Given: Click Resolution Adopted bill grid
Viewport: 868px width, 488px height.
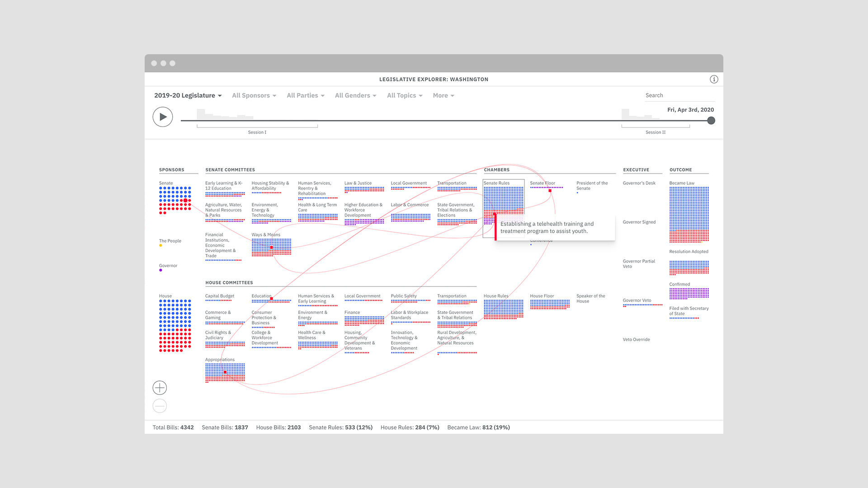Looking at the screenshot, I should tap(689, 268).
